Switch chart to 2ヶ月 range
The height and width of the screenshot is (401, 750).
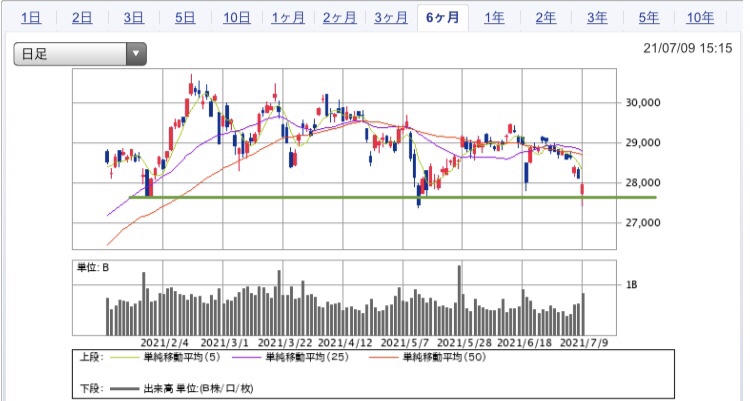[x=340, y=18]
